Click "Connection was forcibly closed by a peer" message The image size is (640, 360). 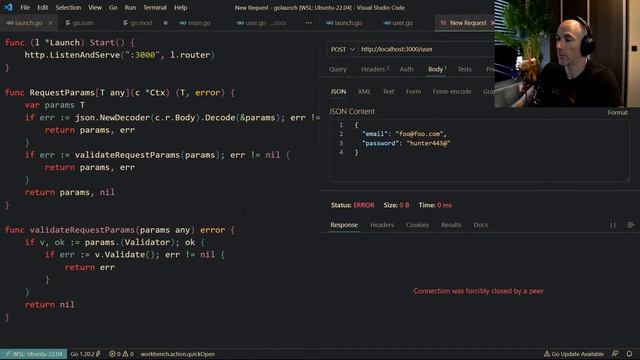pos(478,291)
